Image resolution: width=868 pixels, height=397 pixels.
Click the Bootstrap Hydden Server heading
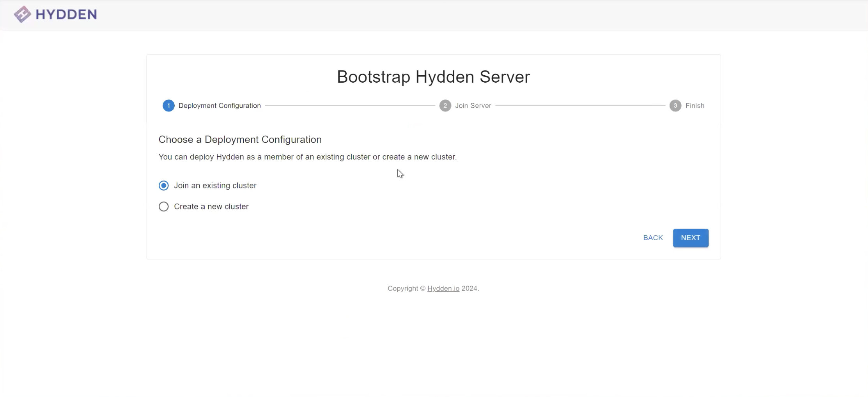[x=433, y=76]
